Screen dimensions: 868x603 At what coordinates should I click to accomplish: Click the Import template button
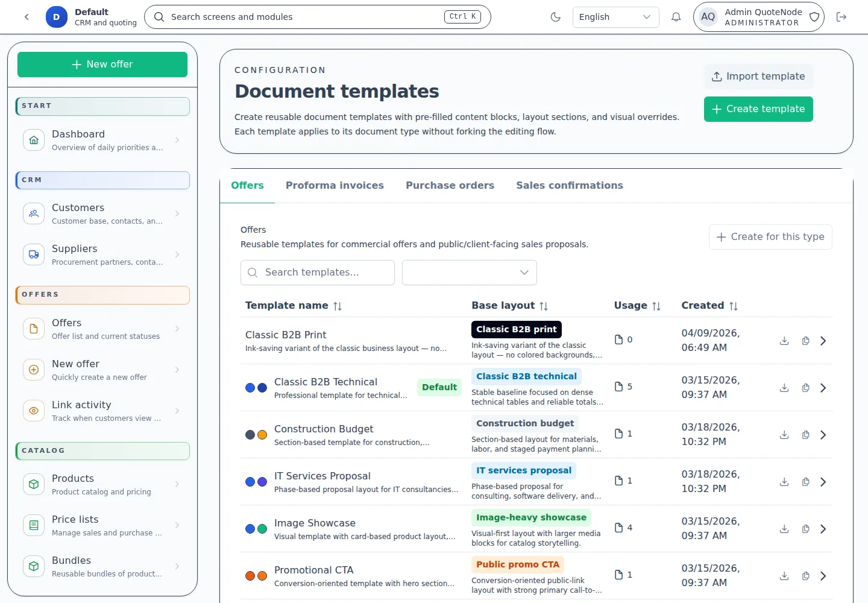click(x=758, y=77)
